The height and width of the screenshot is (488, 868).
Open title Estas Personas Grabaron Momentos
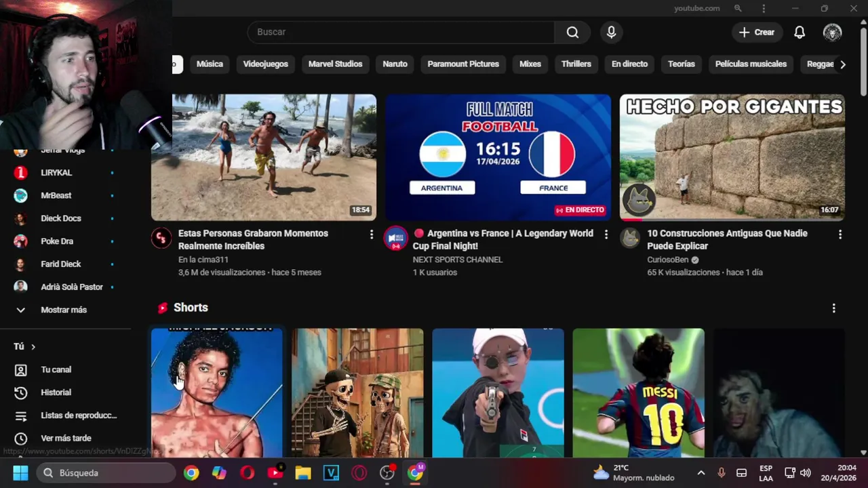click(x=253, y=239)
